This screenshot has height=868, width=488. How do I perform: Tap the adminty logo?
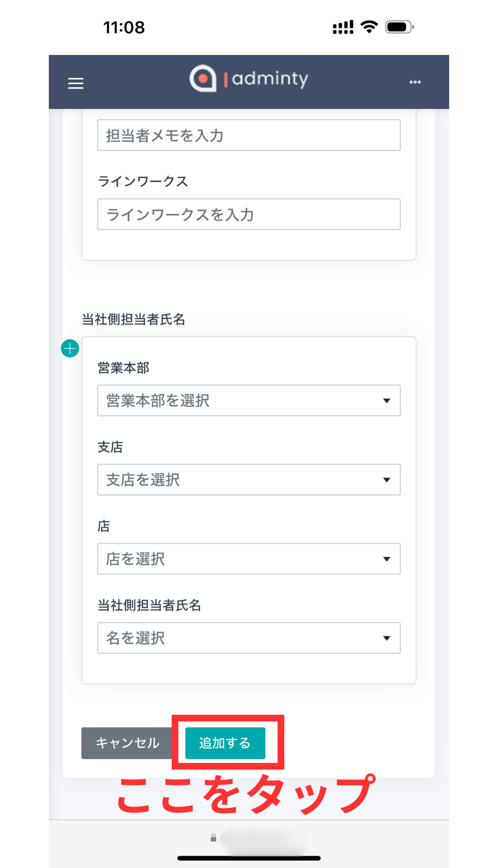[249, 79]
